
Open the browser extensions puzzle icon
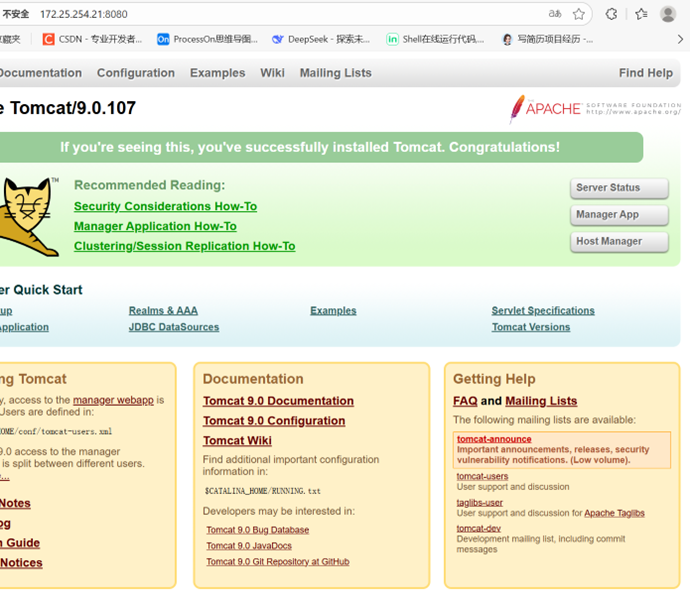pyautogui.click(x=611, y=14)
